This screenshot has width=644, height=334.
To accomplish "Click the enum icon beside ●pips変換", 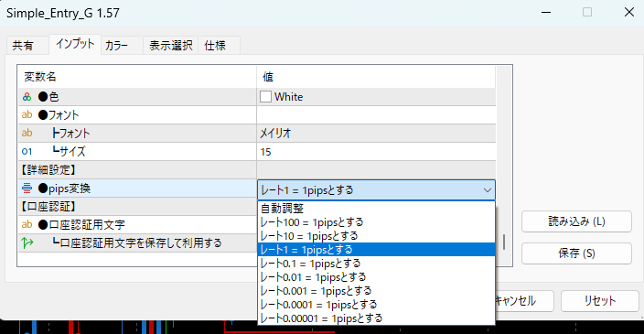I will [27, 189].
